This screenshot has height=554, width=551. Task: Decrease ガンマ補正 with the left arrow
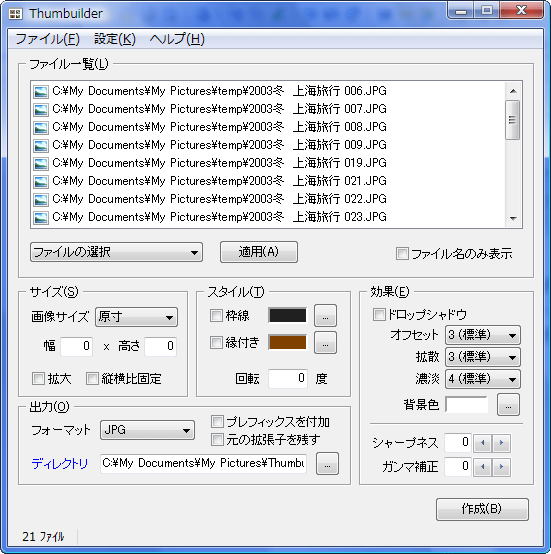pos(482,467)
